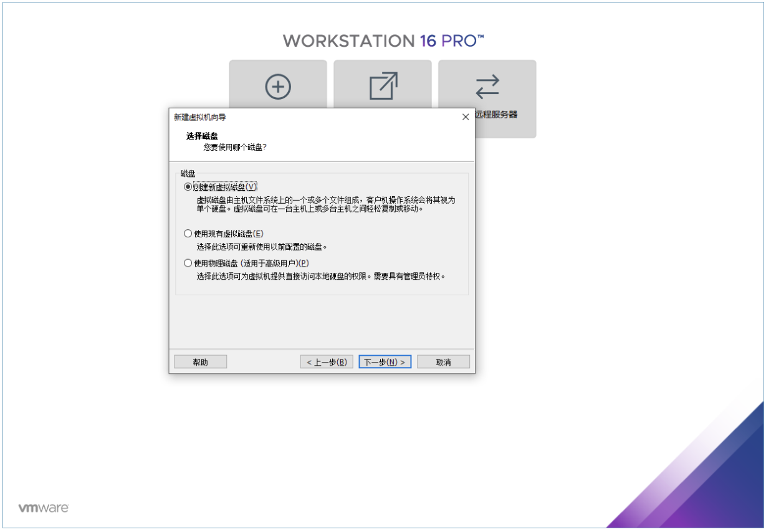Click the 远程服务器 tile label
This screenshot has width=766, height=532.
(x=496, y=115)
